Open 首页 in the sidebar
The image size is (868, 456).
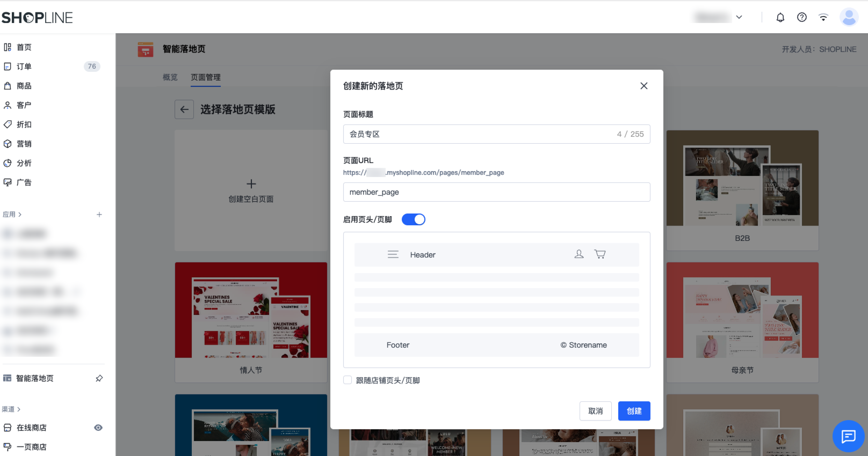coord(24,47)
